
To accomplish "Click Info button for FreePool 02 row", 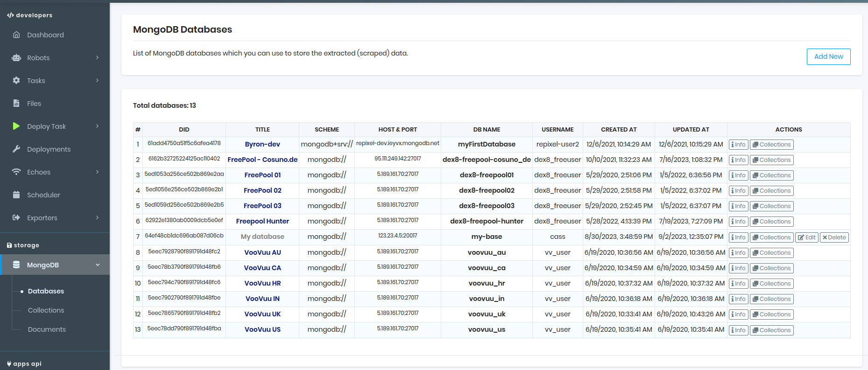I will click(738, 191).
